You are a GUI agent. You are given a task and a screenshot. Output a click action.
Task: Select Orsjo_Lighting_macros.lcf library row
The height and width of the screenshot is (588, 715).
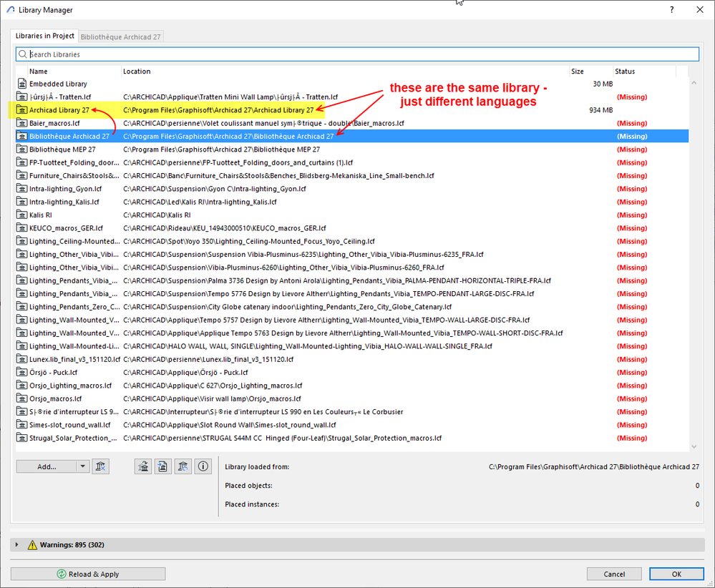click(352, 386)
